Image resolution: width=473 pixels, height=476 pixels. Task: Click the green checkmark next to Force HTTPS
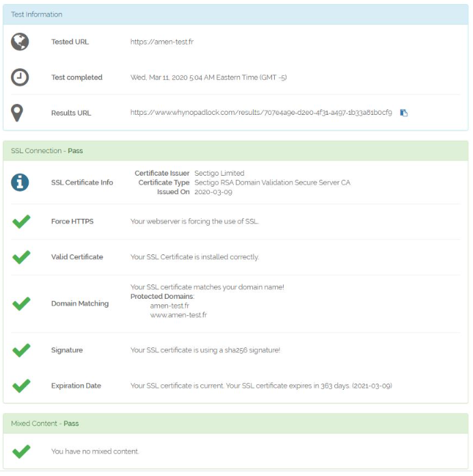[21, 222]
